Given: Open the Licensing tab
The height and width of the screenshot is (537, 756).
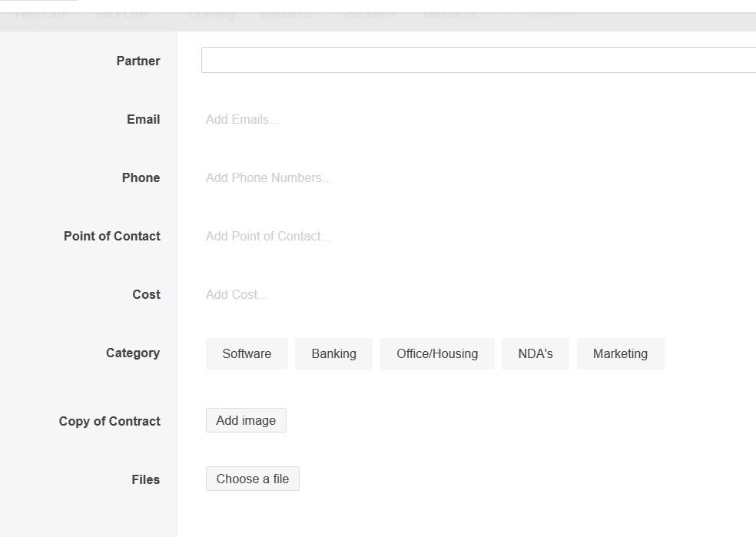Looking at the screenshot, I should coord(212,15).
